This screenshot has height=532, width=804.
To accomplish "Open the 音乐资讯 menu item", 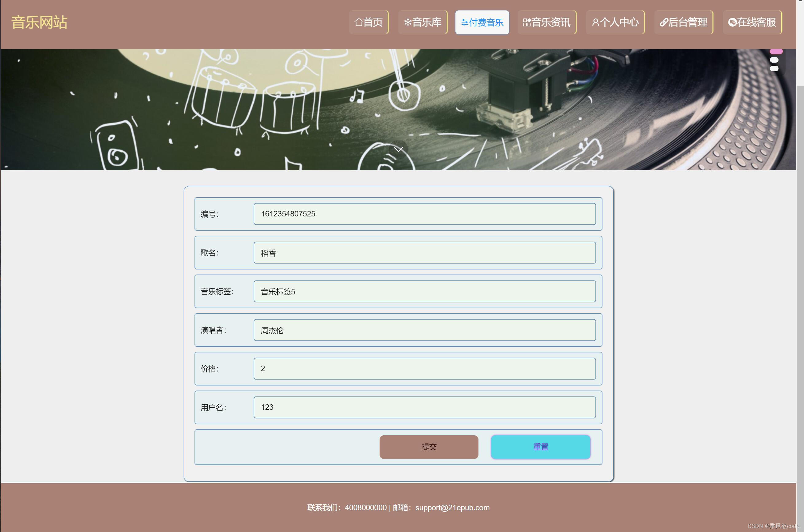I will tap(547, 22).
